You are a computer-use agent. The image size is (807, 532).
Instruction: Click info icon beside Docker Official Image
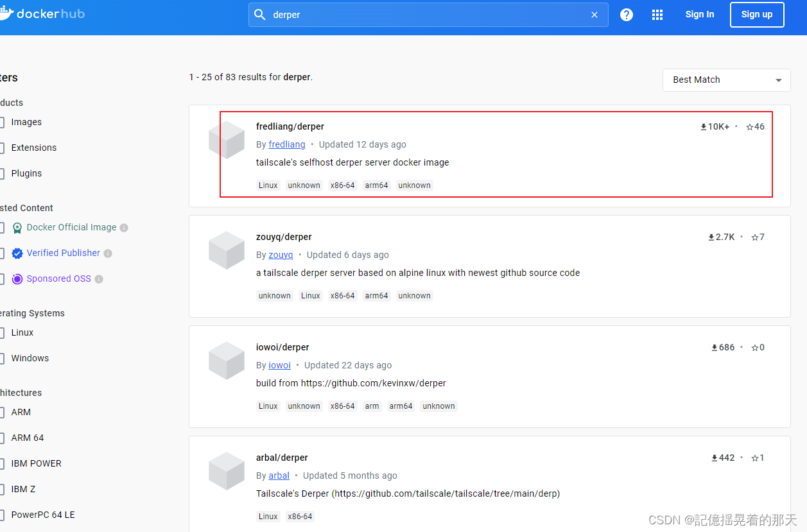click(124, 228)
